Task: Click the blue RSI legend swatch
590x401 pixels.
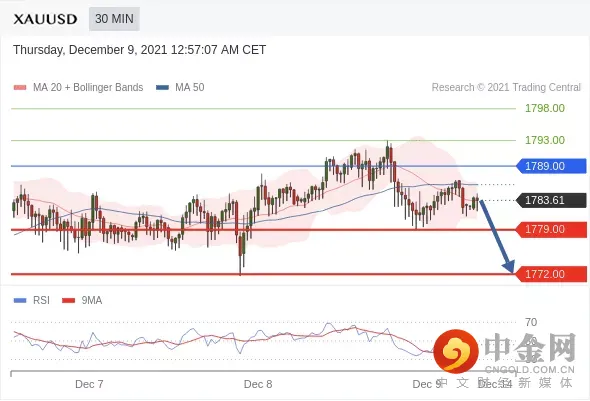Action: (20, 301)
